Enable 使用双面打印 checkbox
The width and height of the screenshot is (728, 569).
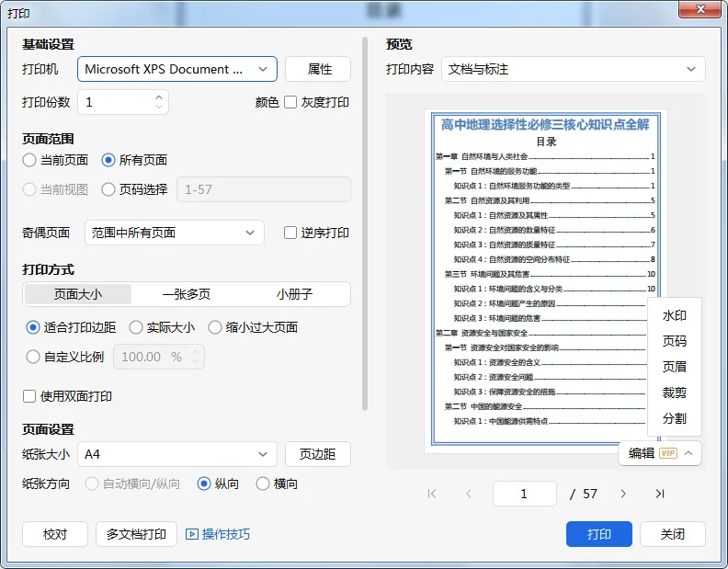point(29,396)
